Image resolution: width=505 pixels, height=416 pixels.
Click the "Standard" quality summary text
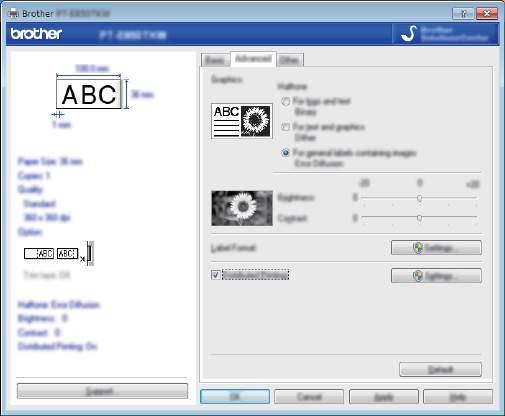pyautogui.click(x=39, y=204)
